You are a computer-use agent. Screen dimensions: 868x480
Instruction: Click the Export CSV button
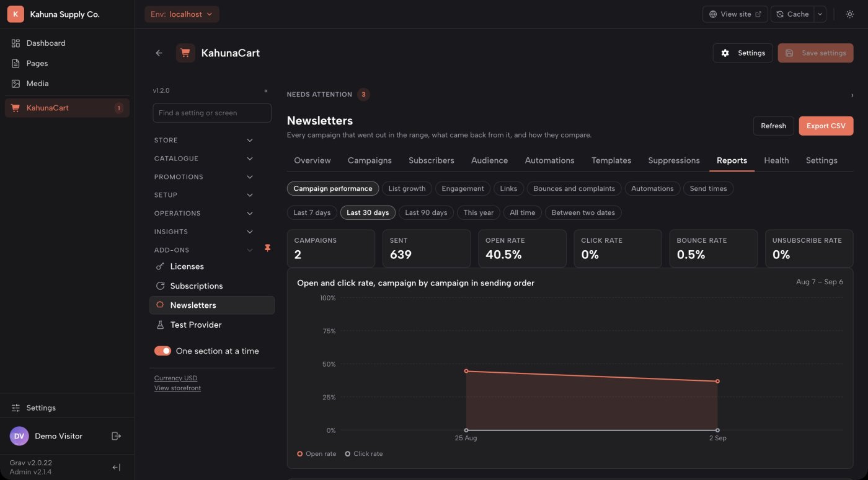[x=826, y=126]
